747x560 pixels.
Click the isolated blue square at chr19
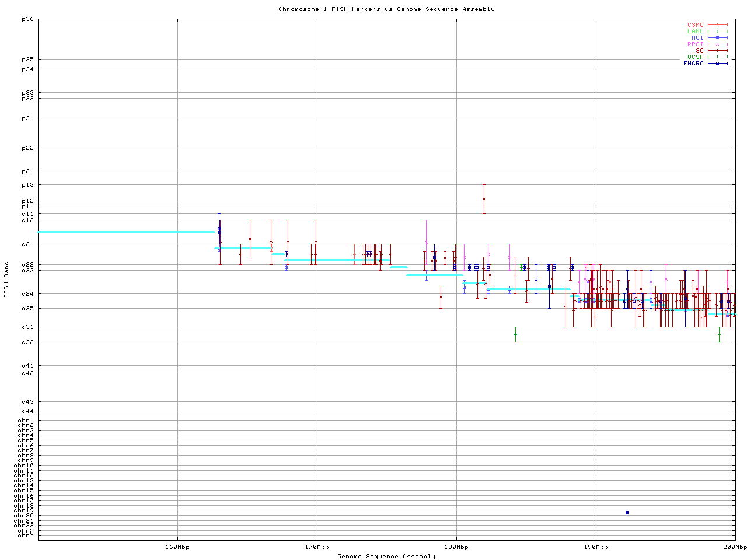click(x=627, y=512)
